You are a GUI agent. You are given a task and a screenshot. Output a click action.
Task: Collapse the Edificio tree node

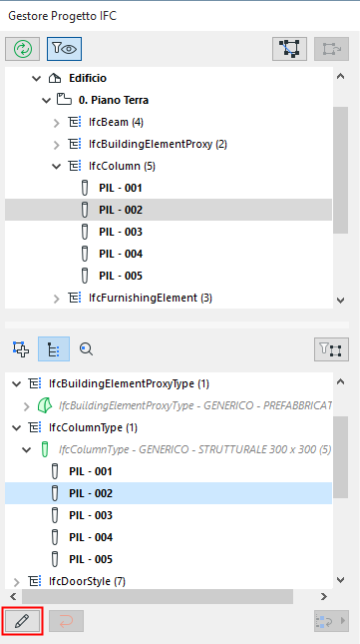coord(37,78)
